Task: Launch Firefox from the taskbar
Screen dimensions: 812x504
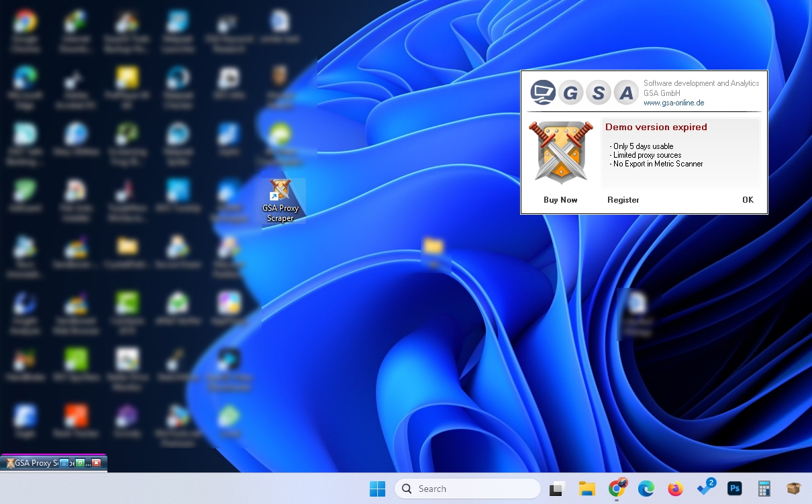Action: pos(676,489)
